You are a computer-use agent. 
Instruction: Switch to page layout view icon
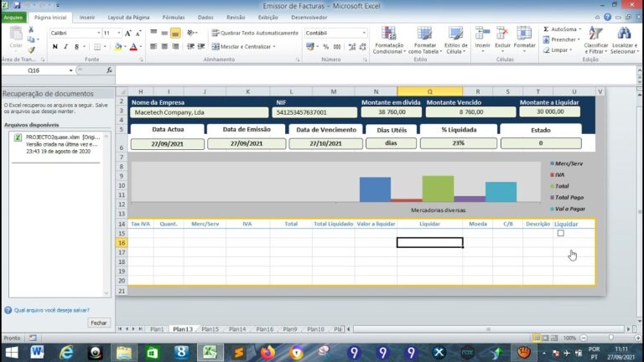click(x=545, y=338)
